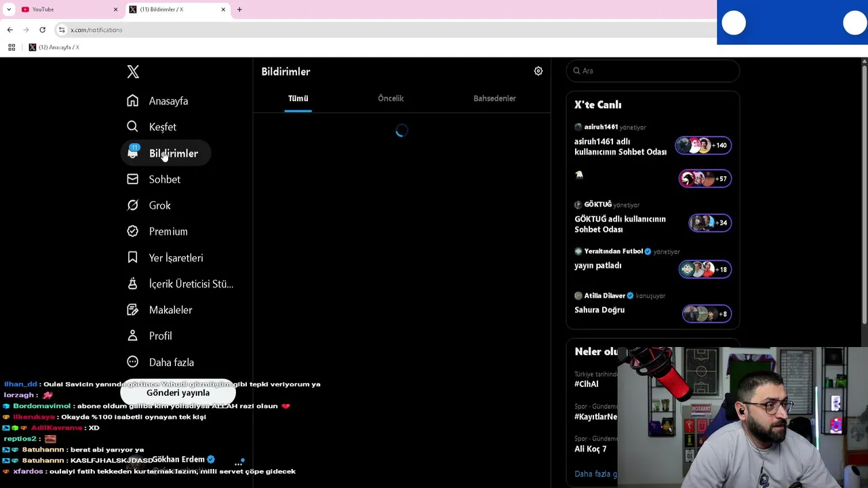The image size is (868, 488).
Task: Click the page scrollbar up arrow
Action: tap(864, 62)
